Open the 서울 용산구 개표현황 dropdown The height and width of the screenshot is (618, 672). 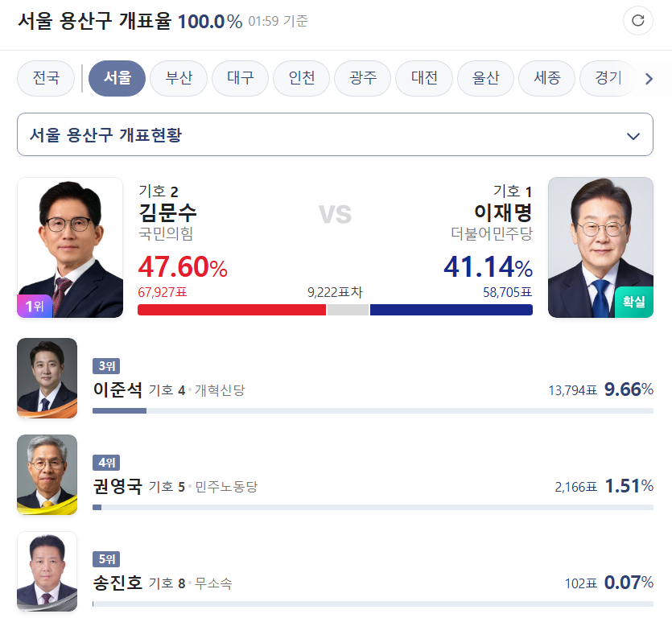335,134
